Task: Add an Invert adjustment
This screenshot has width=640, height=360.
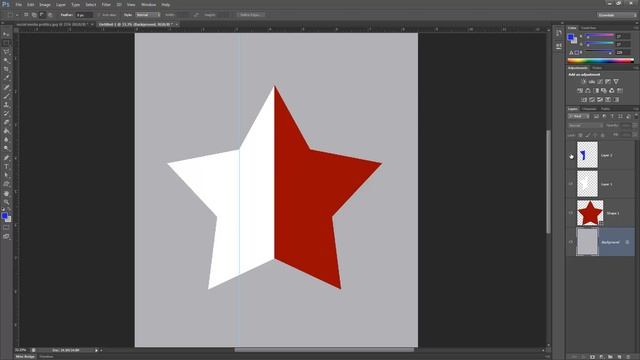Action: [584, 100]
